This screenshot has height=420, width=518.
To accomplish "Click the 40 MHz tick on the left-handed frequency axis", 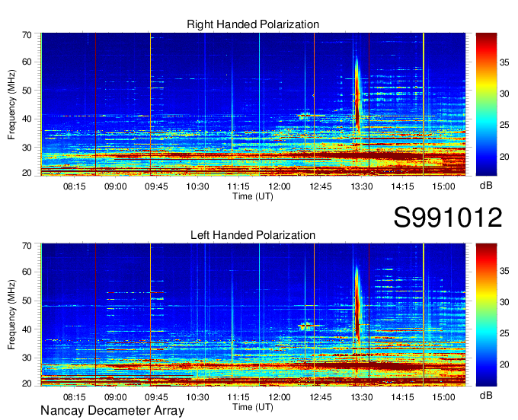I will click(27, 329).
